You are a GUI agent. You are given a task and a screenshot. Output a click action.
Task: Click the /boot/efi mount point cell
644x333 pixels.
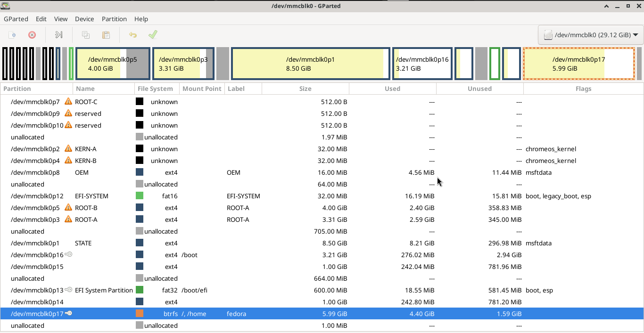click(x=194, y=290)
